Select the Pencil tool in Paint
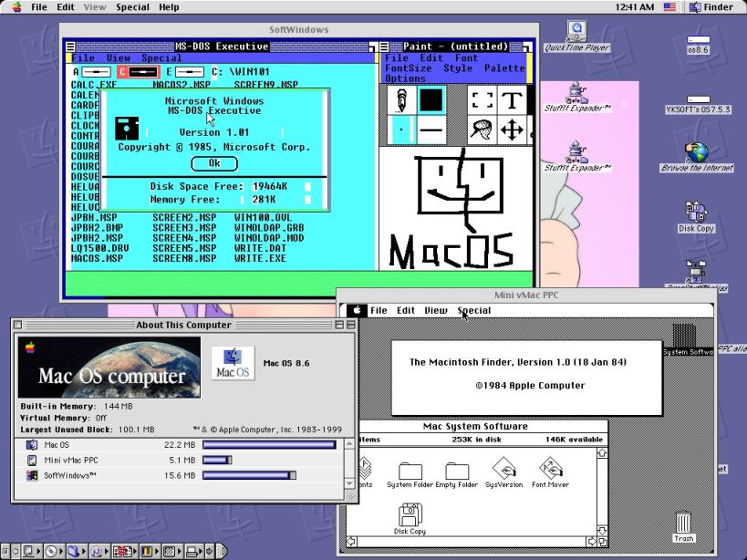Image resolution: width=747 pixels, height=560 pixels. (x=401, y=100)
